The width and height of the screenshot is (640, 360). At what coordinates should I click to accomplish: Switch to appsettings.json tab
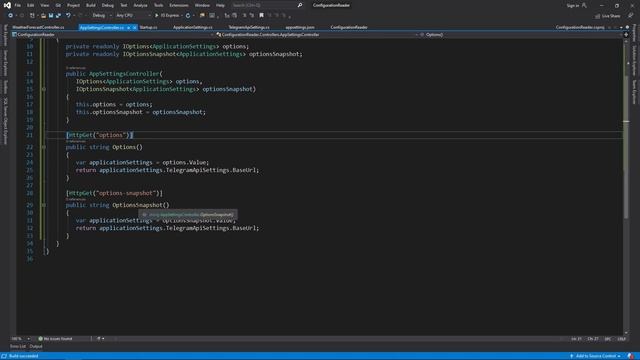tap(300, 27)
